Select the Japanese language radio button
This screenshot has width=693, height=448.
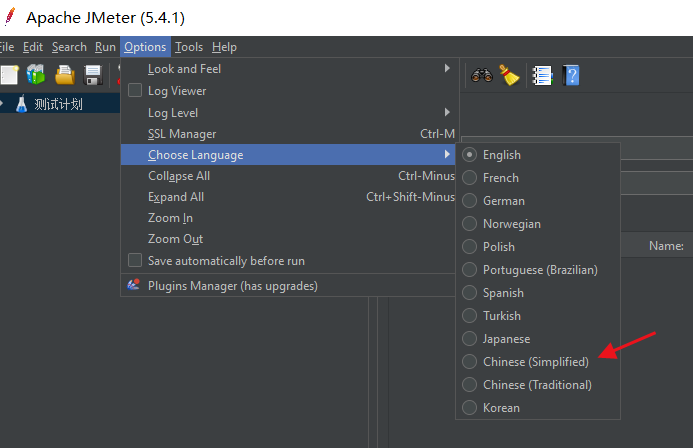(469, 338)
